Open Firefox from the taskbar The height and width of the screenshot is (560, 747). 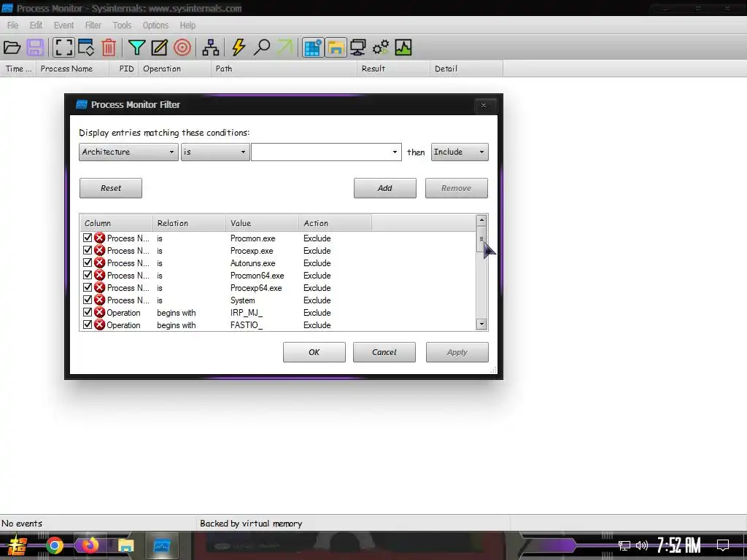coord(90,545)
